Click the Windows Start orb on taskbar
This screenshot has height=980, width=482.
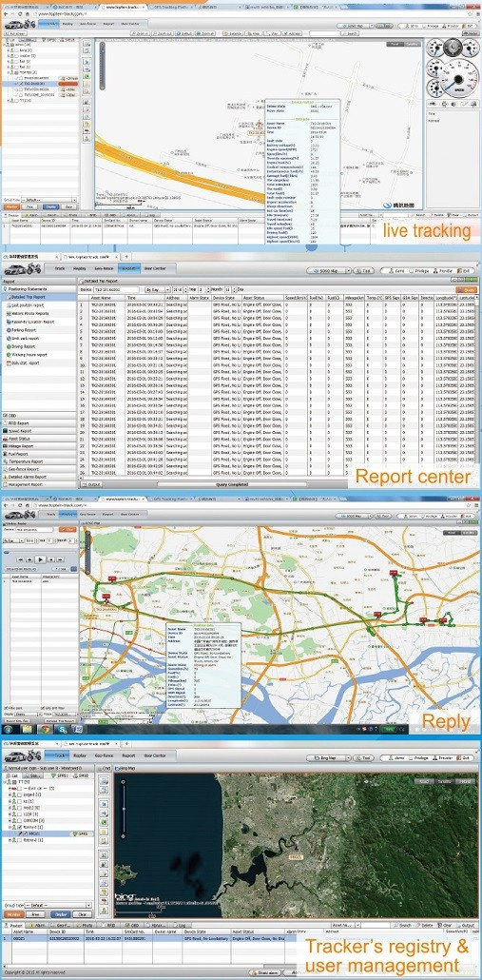point(9,729)
